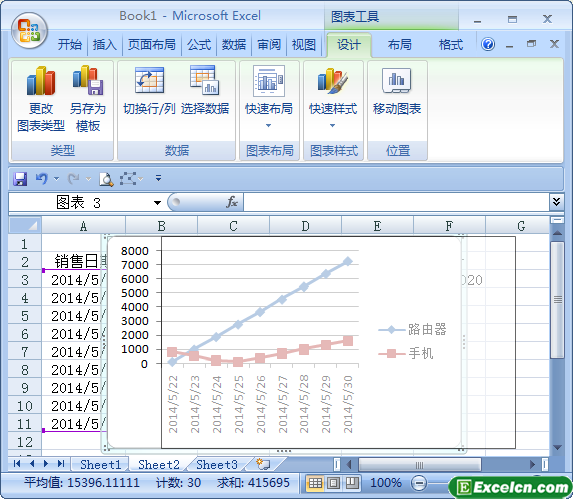Select column A header

83,226
